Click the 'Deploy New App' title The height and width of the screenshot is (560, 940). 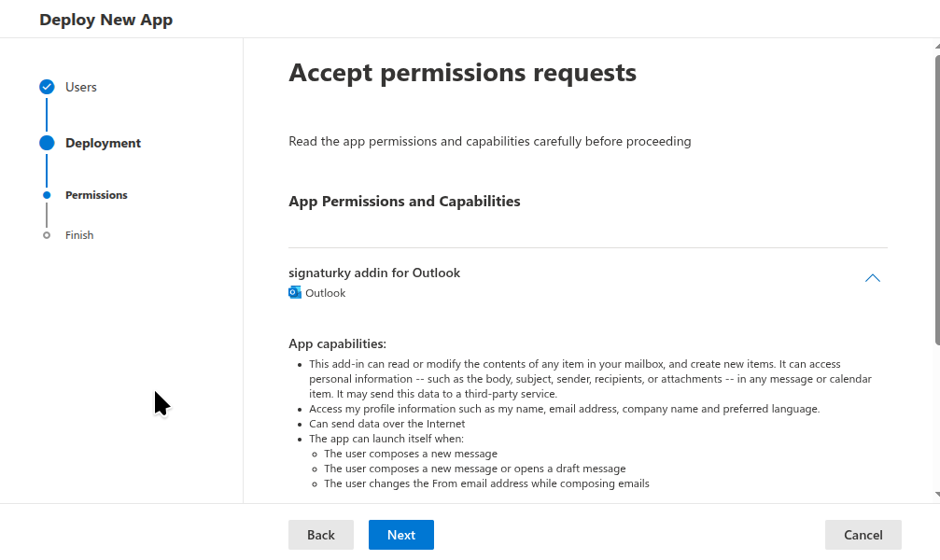(x=106, y=20)
